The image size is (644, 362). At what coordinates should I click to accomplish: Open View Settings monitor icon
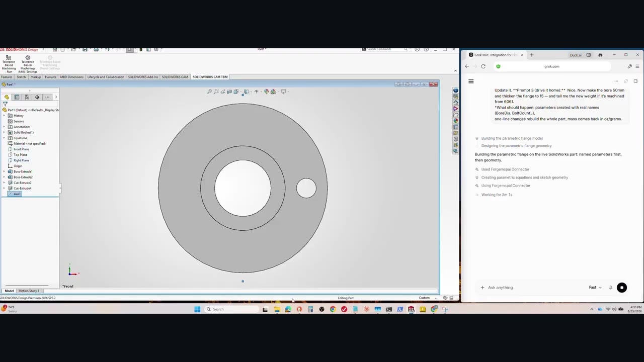[283, 92]
